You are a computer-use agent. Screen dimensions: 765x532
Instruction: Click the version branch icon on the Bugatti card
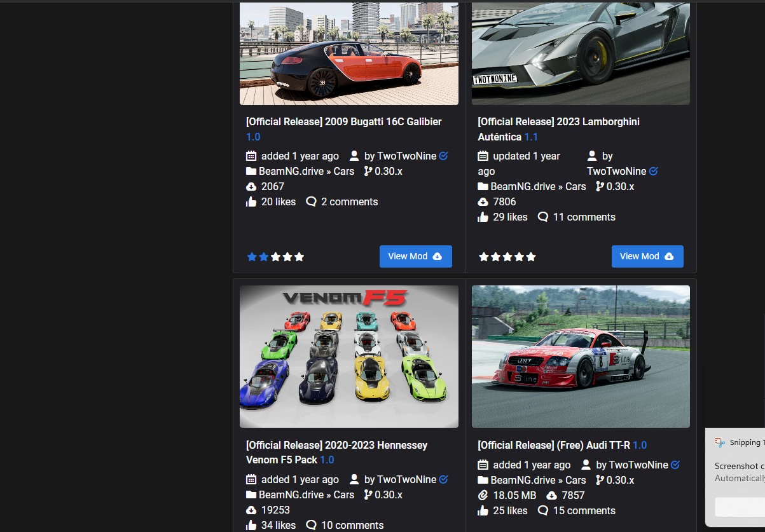pos(368,171)
